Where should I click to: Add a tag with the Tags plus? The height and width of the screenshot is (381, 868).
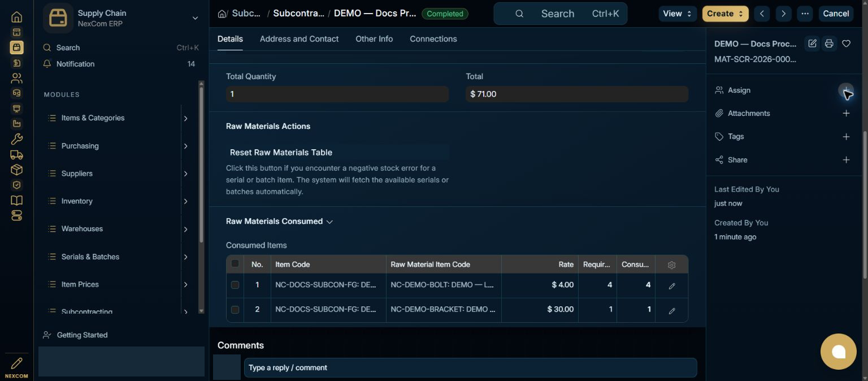tap(846, 137)
